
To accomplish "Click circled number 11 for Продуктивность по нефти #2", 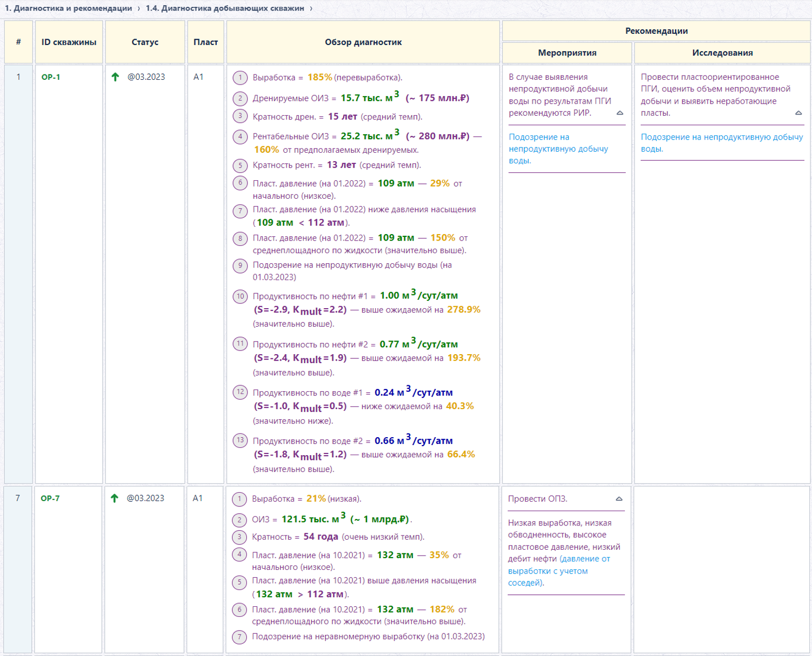I will 240,344.
